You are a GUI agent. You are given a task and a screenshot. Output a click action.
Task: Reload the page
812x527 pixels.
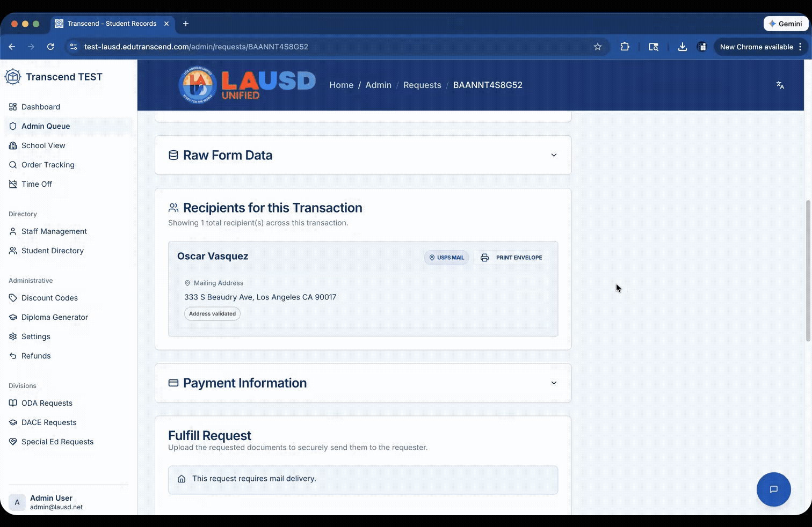50,47
